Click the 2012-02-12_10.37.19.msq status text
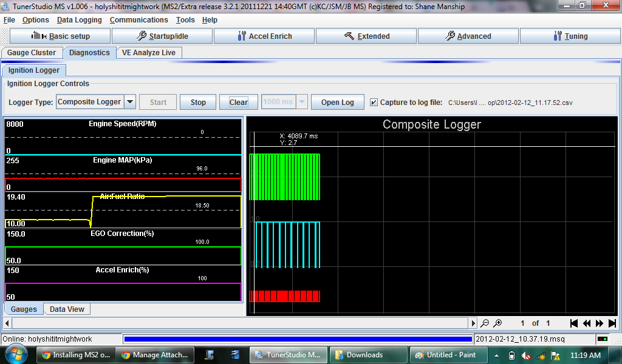The height and width of the screenshot is (364, 622). tap(520, 339)
